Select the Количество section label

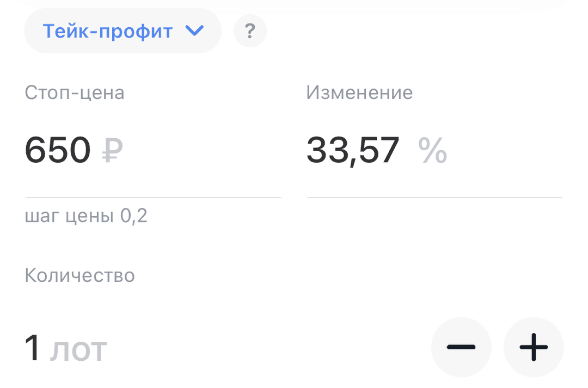coord(79,275)
